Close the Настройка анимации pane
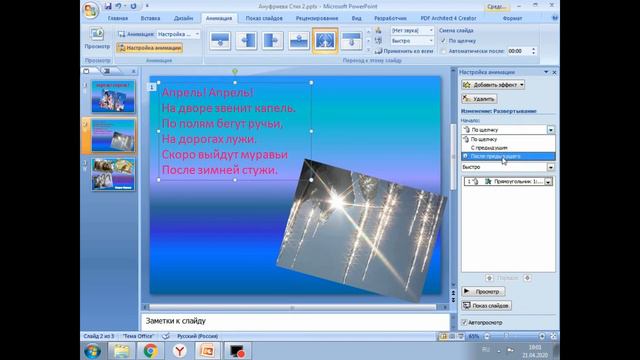 [554, 72]
